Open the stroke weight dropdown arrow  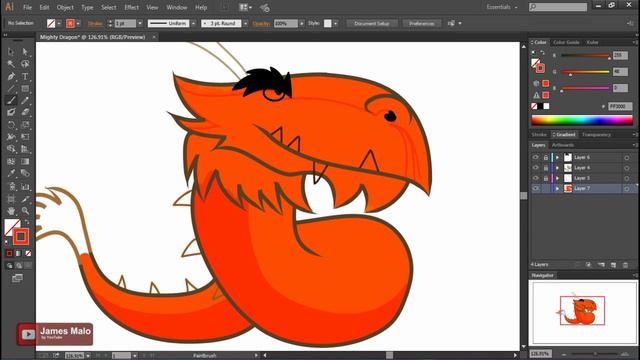point(140,24)
